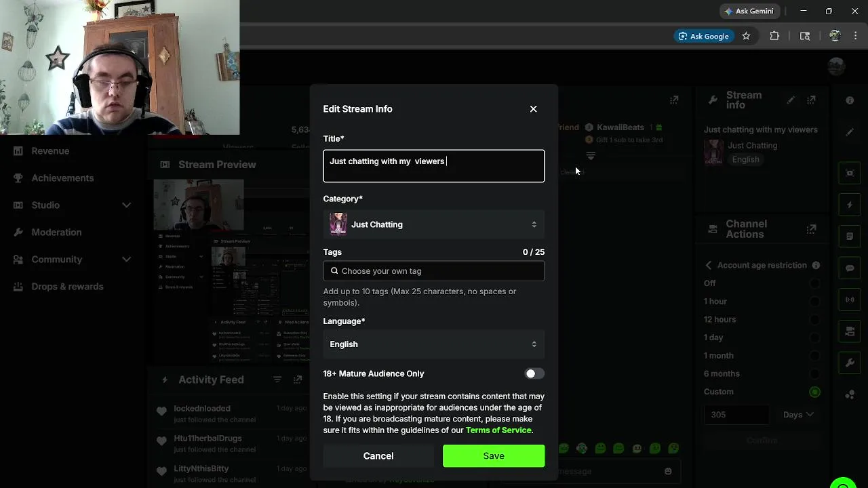868x488 pixels.
Task: Select the 1 month age restriction
Action: point(814,356)
